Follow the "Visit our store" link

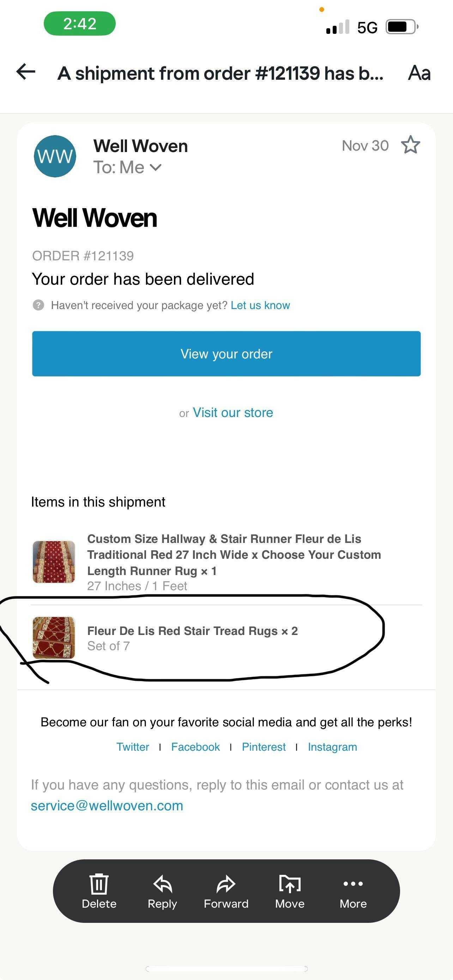(x=233, y=412)
